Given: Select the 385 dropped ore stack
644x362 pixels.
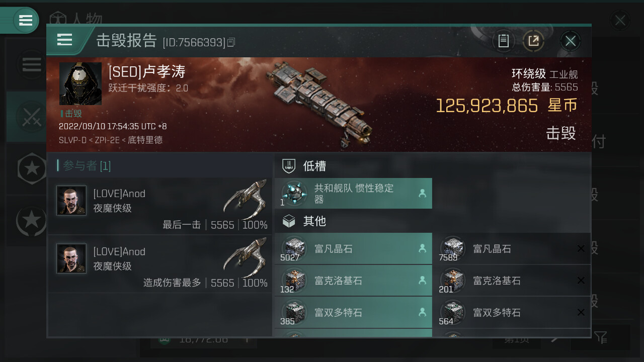Looking at the screenshot, I should pos(353,312).
